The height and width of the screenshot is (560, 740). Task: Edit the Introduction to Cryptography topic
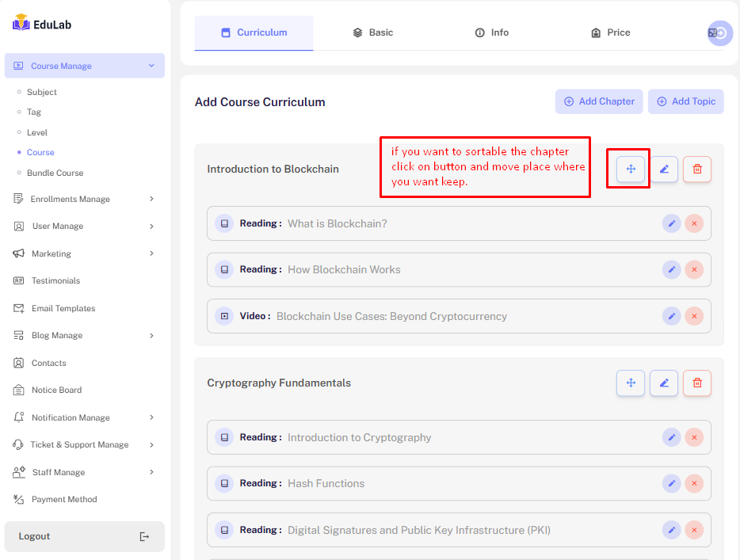pyautogui.click(x=671, y=437)
